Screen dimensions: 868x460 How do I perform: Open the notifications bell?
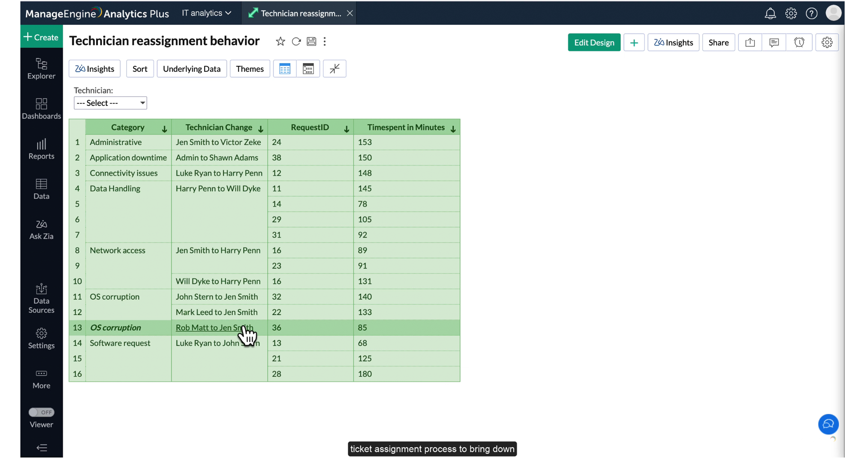(x=770, y=13)
